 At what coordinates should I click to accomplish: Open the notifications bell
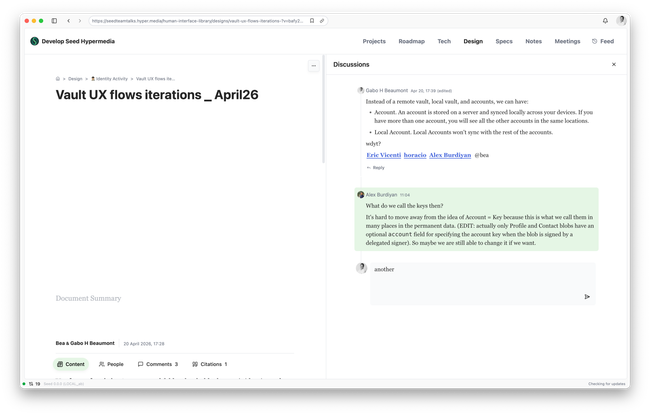point(605,20)
